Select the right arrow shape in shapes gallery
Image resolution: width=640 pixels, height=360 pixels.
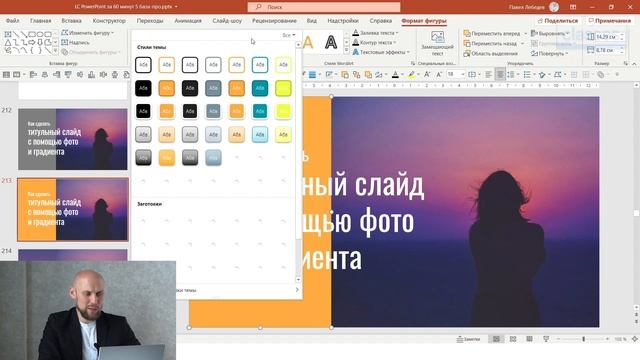(32, 42)
